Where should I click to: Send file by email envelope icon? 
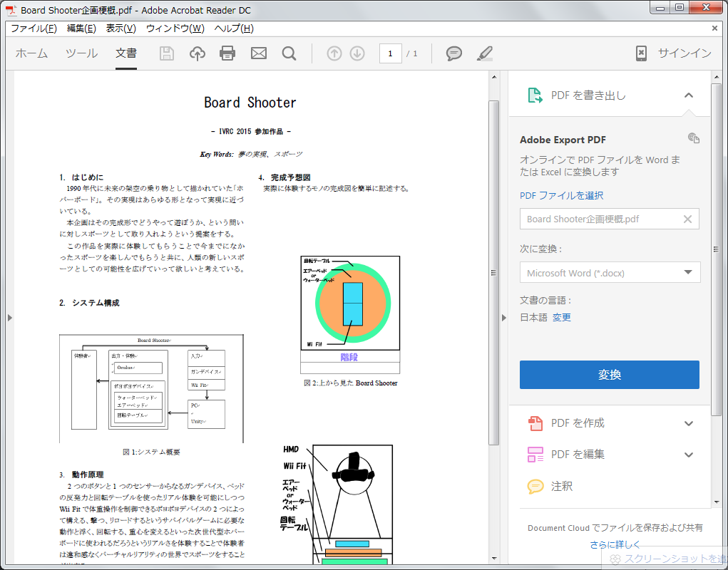[259, 54]
